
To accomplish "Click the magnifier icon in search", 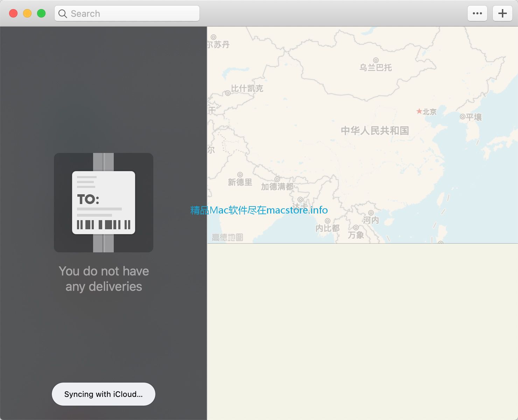I will (x=63, y=14).
